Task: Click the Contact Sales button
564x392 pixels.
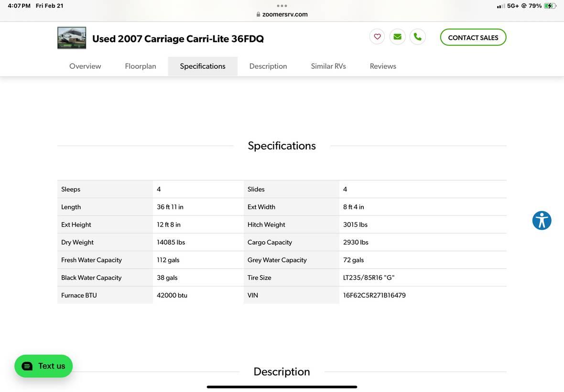Action: [x=473, y=37]
